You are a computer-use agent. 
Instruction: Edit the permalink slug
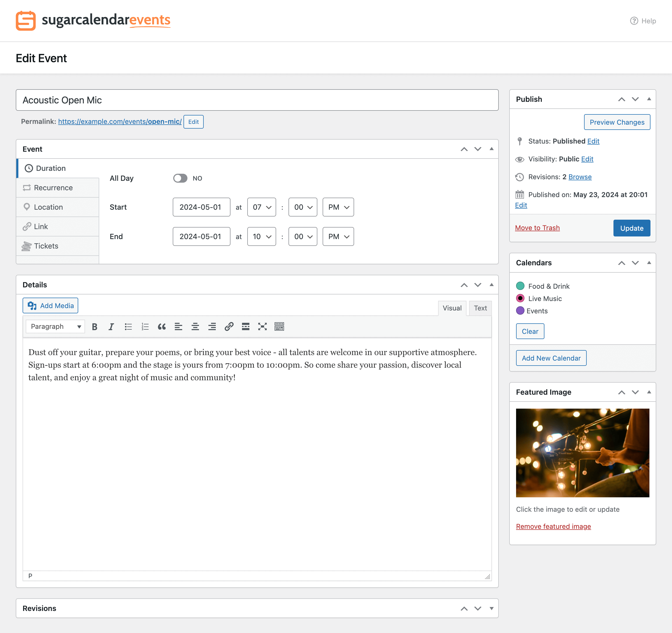tap(194, 122)
